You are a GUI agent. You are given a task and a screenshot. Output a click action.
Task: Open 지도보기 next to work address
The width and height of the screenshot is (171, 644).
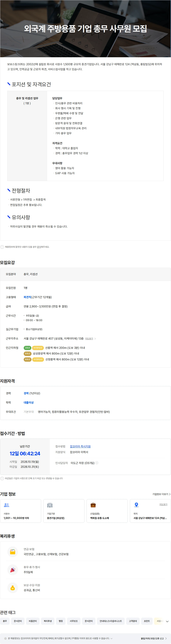point(90,338)
